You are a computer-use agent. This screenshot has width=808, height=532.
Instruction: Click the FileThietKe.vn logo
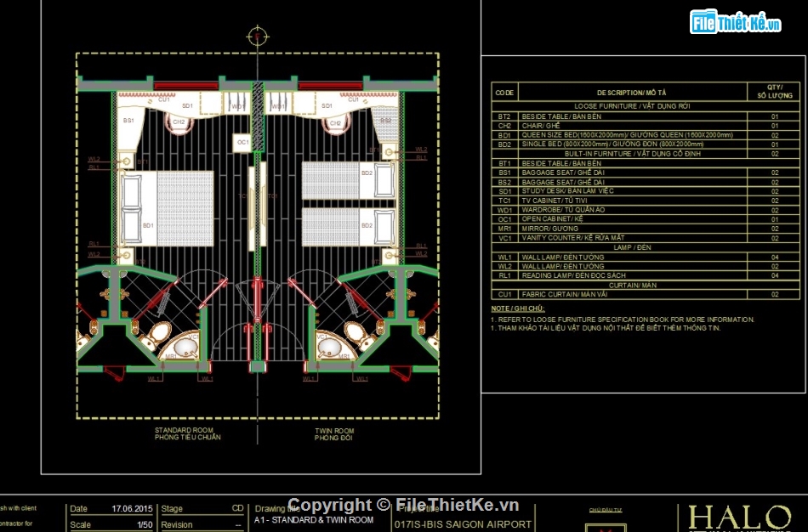click(737, 23)
